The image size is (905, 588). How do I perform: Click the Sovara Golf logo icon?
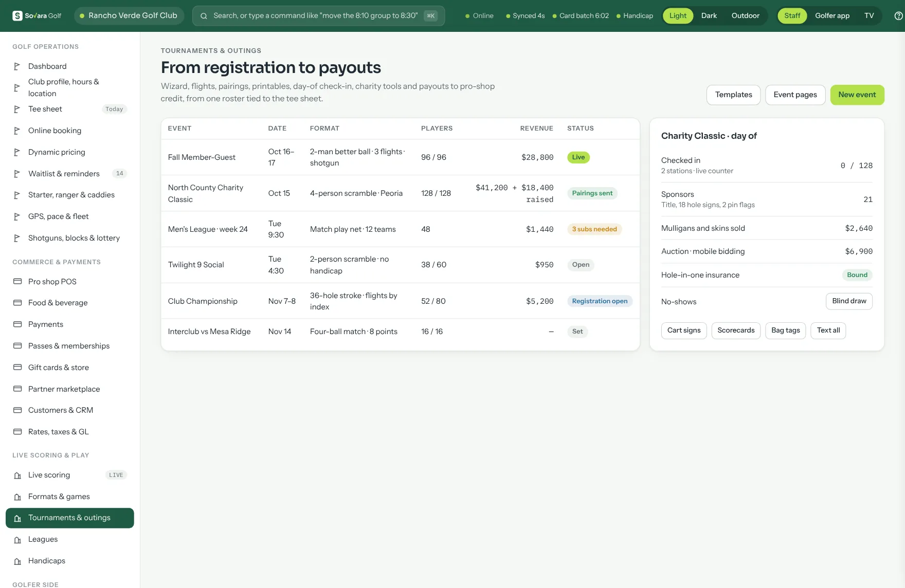tap(17, 15)
